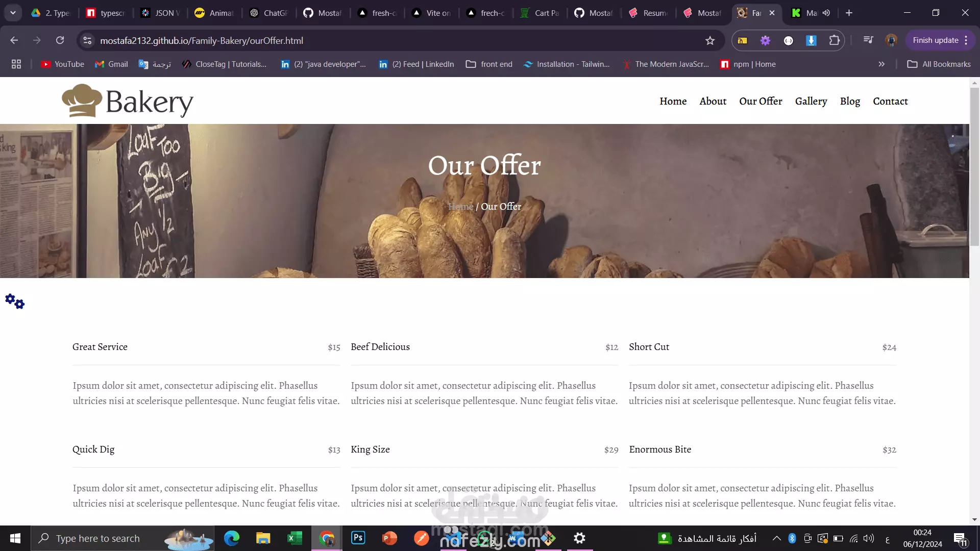This screenshot has height=551, width=980.
Task: Click the Finish update button
Action: (x=935, y=40)
